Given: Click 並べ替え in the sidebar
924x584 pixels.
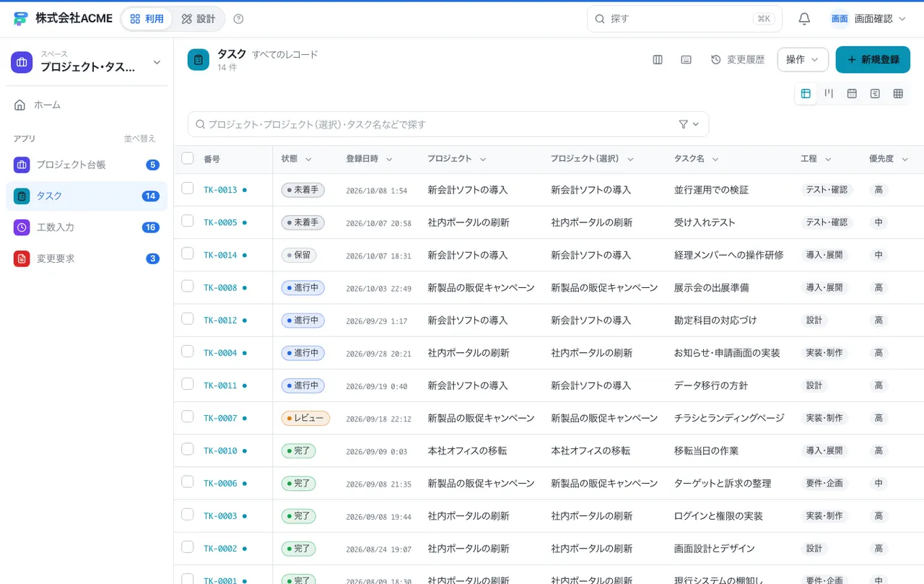Looking at the screenshot, I should click(139, 139).
